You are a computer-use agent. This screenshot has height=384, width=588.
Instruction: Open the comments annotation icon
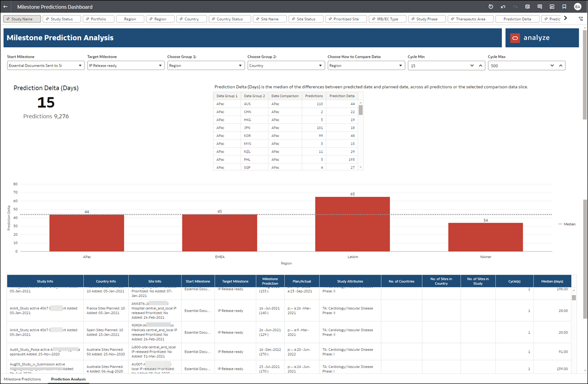pos(540,7)
